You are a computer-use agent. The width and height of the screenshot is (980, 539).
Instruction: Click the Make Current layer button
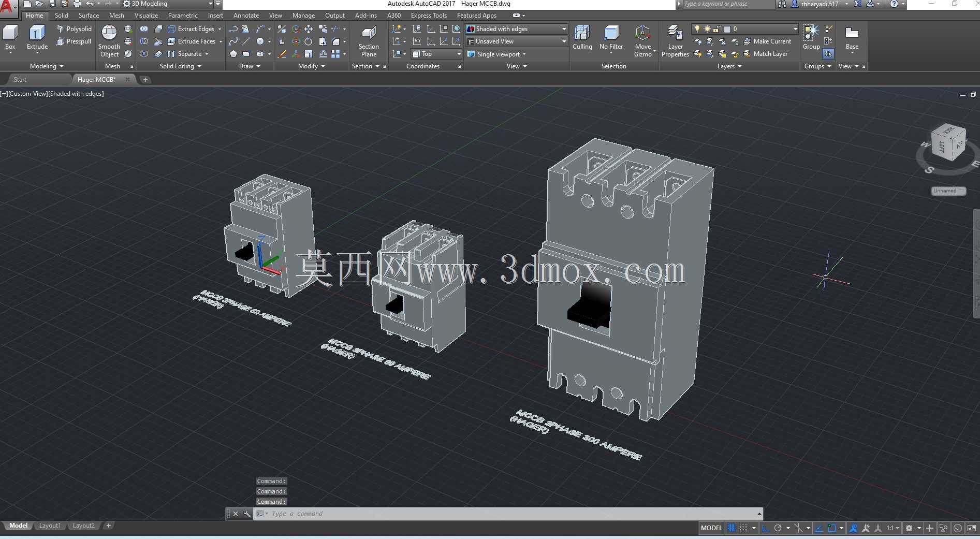coord(767,41)
